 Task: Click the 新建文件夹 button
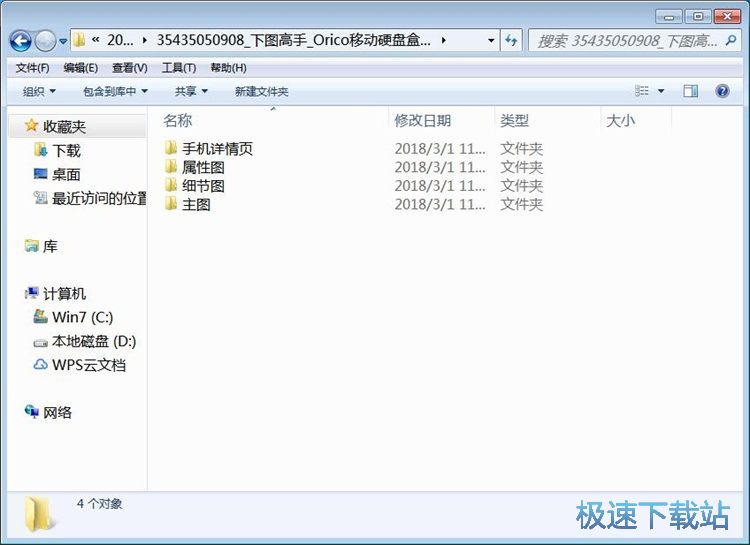point(261,91)
